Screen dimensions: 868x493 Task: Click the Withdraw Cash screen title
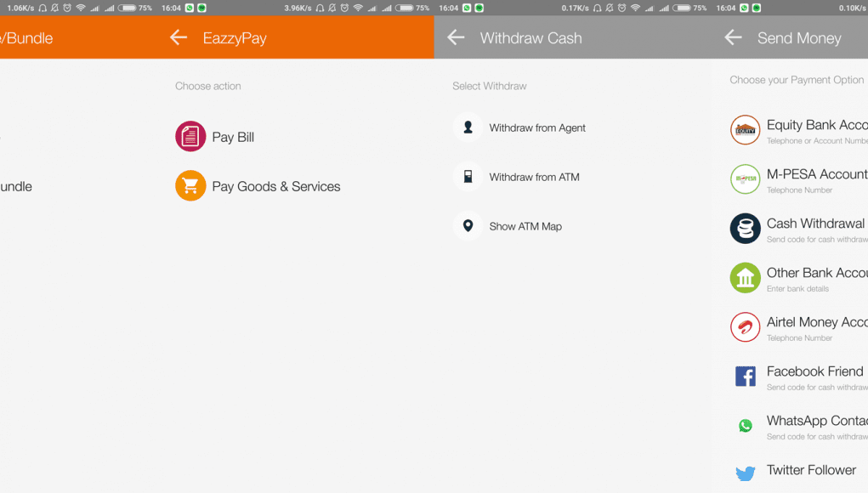530,38
